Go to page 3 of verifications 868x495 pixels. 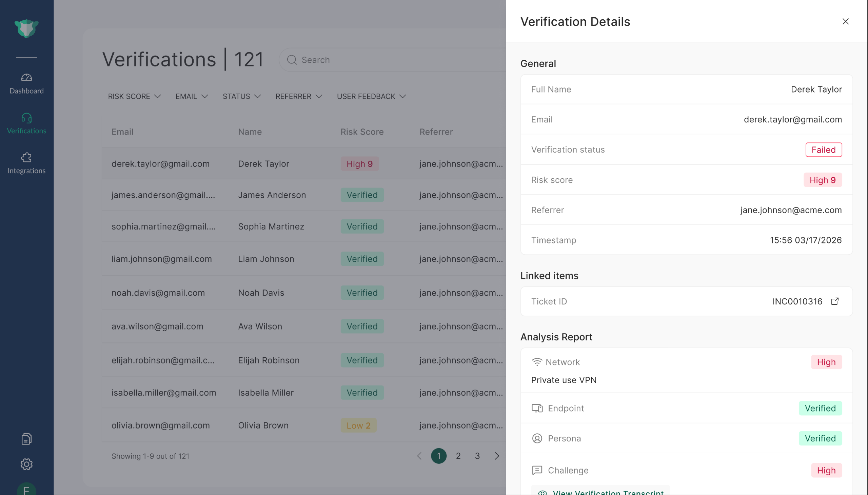(477, 456)
